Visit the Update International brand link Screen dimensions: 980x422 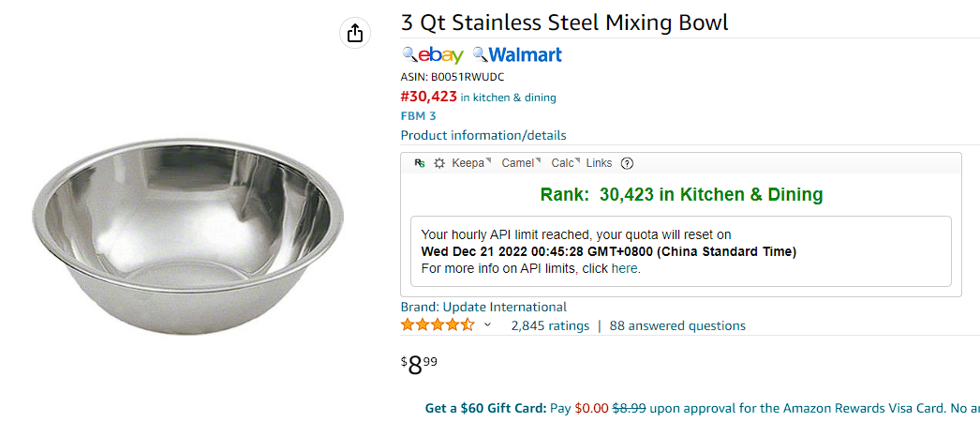click(483, 307)
